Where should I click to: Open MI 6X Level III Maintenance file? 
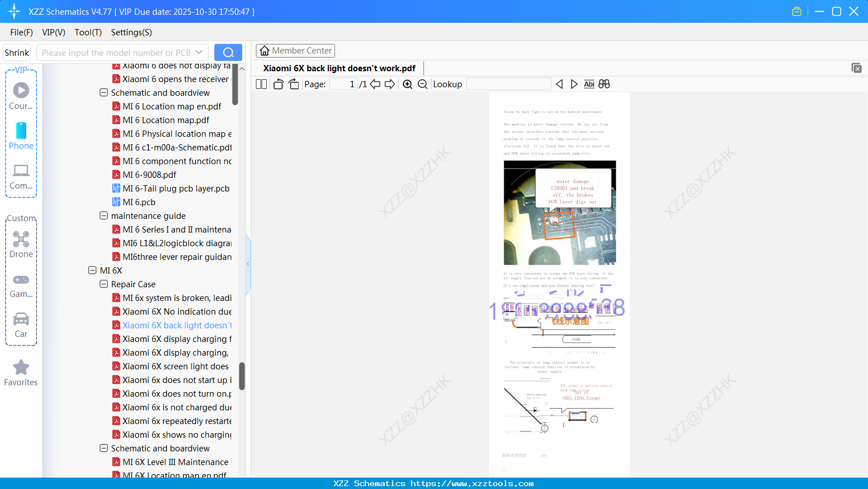click(x=176, y=462)
